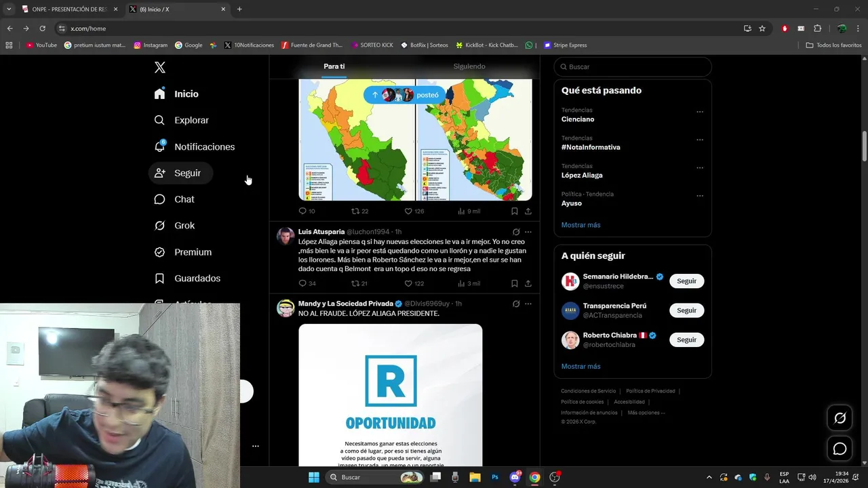Like Luis Atusparia's post
Viewport: 868px width, 488px height.
tap(414, 283)
